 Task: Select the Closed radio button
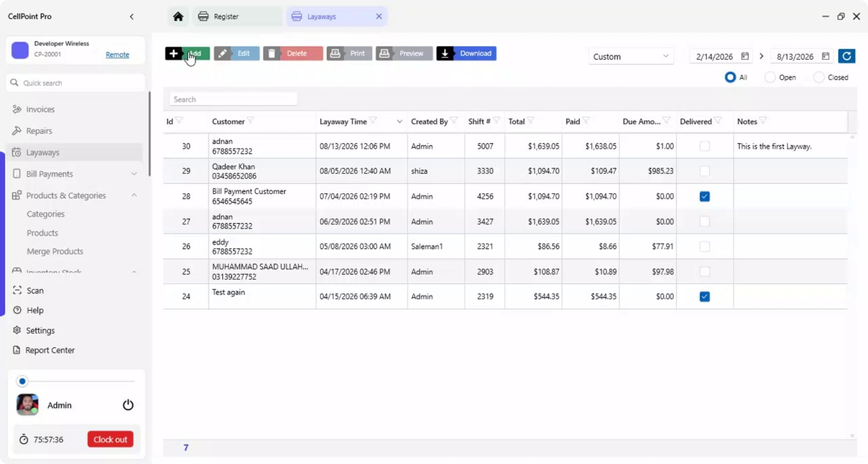(819, 78)
